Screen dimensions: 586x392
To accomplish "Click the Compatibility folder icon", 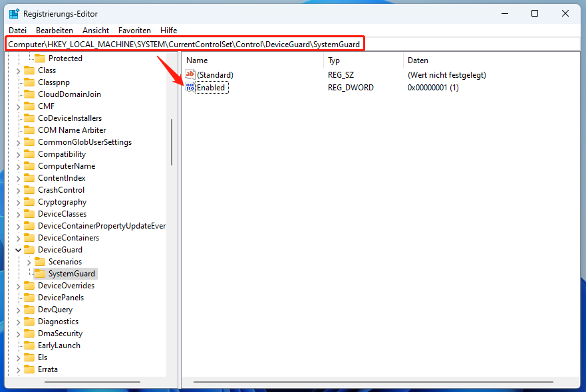I will pos(29,154).
